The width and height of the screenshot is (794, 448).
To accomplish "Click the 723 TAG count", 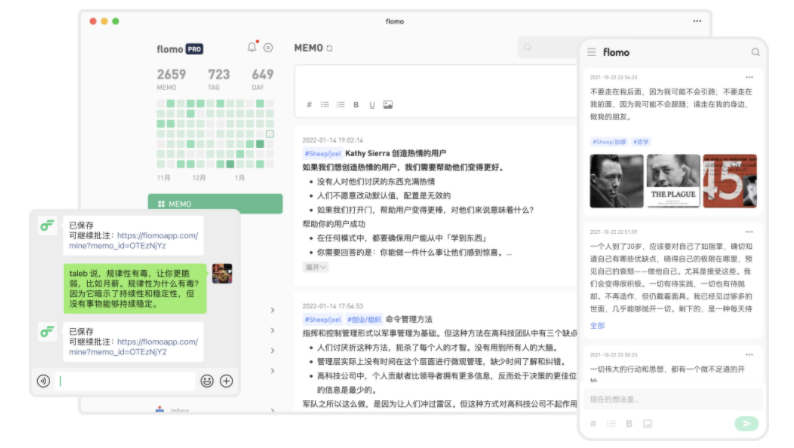I will pos(219,79).
